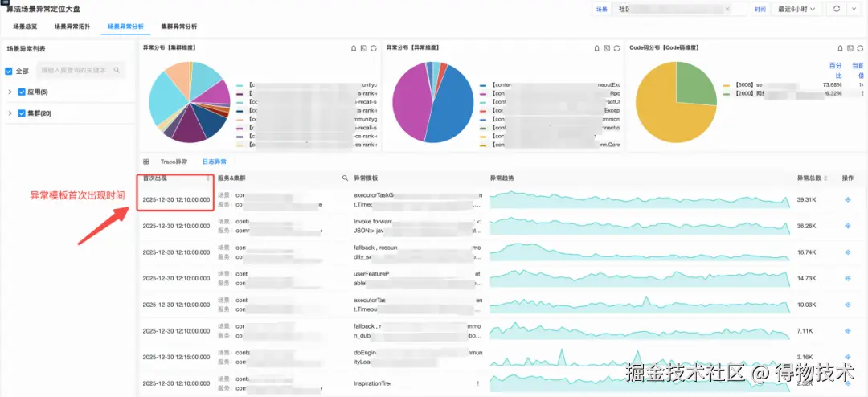Click the 10.03K total count cell
Screen dimensions: 868x397
[807, 305]
